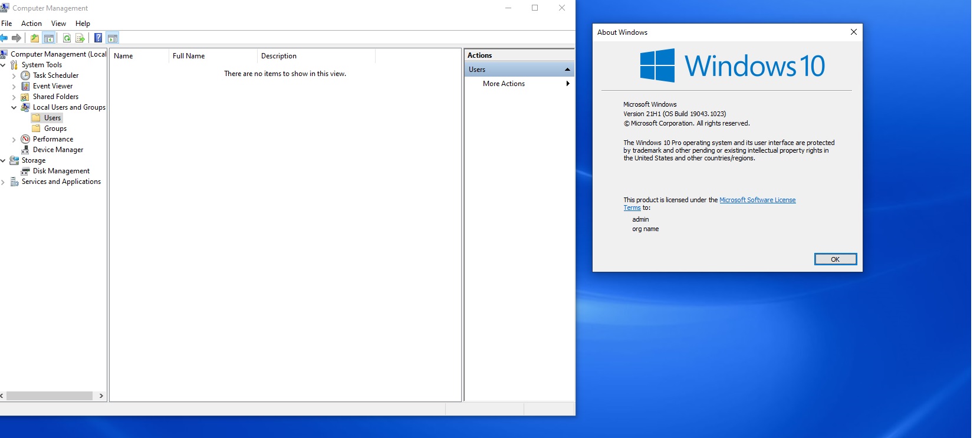Sort by the Description column header

[x=316, y=56]
